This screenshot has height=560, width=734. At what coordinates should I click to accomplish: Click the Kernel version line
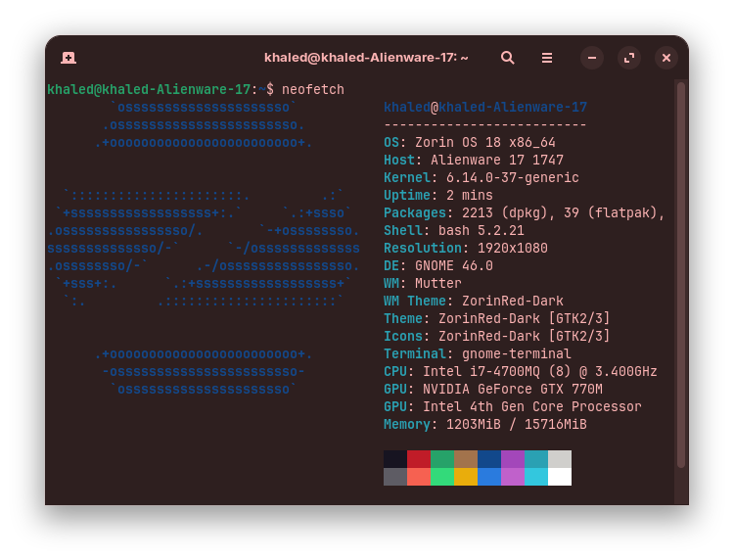click(481, 178)
